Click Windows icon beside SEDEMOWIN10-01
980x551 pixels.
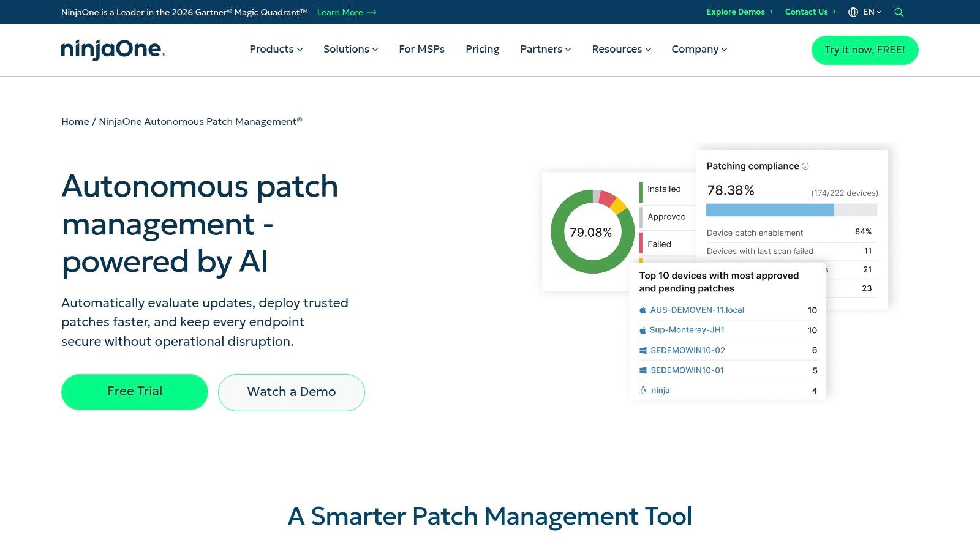point(643,370)
